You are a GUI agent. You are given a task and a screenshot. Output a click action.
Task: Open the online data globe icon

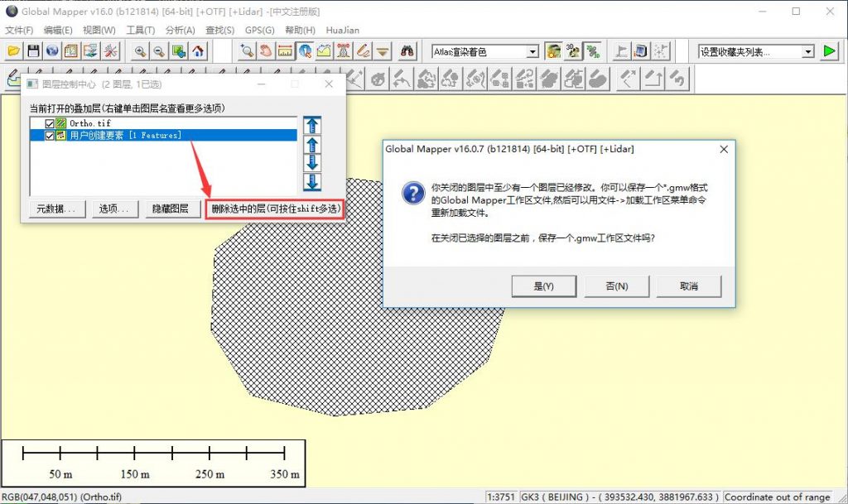click(x=52, y=51)
